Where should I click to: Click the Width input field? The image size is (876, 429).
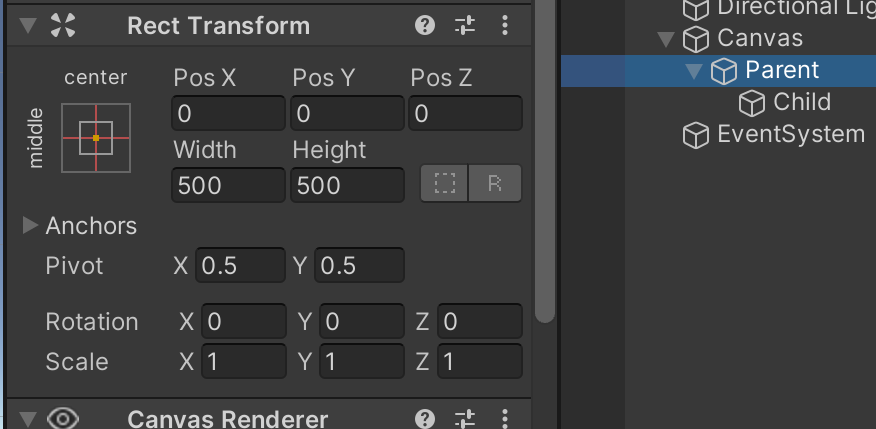pyautogui.click(x=228, y=185)
